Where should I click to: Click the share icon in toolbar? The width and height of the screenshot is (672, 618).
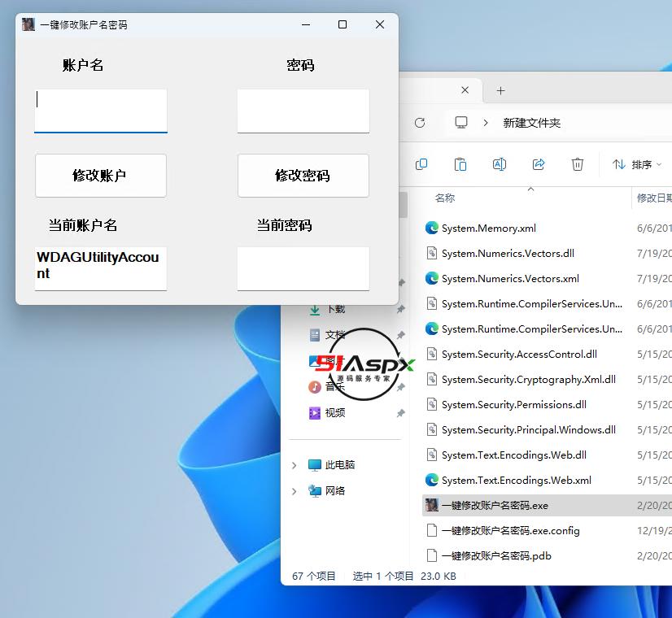pos(539,164)
